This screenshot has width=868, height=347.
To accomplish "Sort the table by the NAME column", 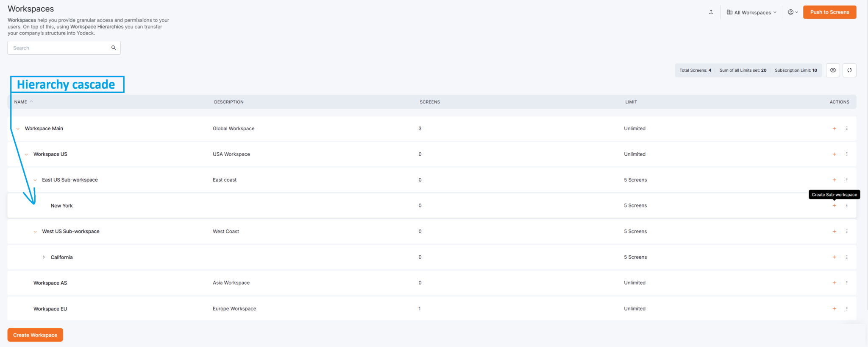I will (x=23, y=102).
